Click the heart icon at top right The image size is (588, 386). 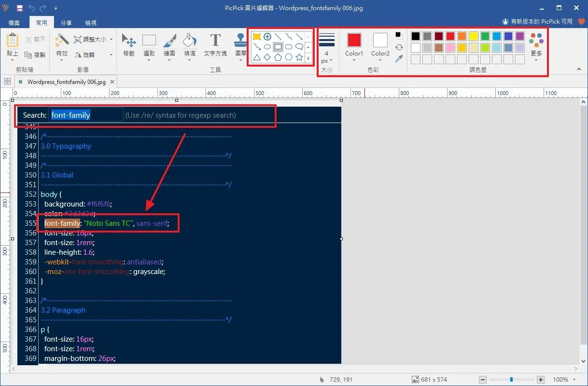[581, 22]
